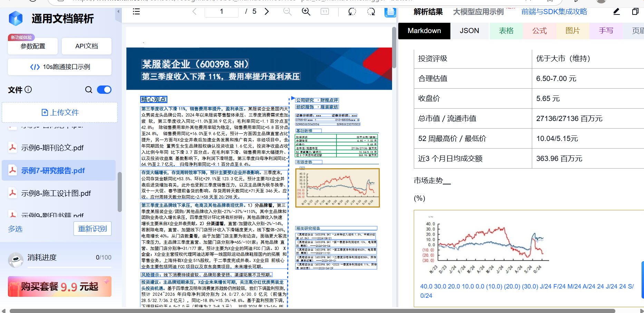This screenshot has height=313, width=644.
Task: Zoom in the document preview
Action: [x=306, y=12]
